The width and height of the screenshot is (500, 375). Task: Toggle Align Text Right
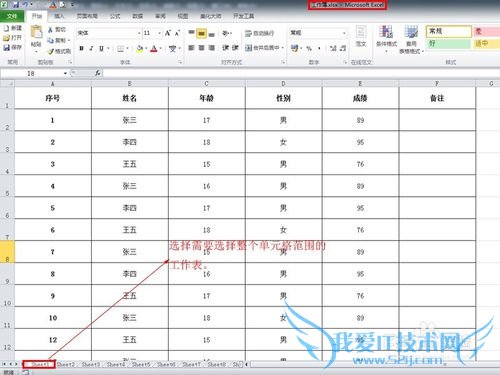click(x=212, y=48)
